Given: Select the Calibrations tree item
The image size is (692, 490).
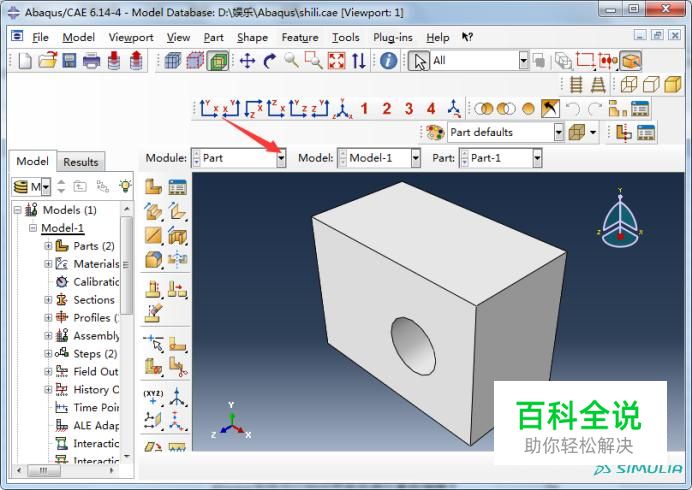Looking at the screenshot, I should coord(96,282).
